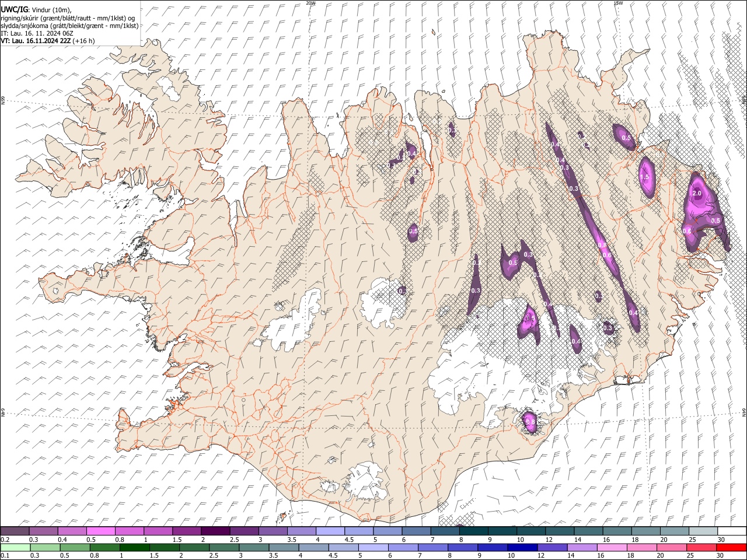Pick snow legend swatch between 0.2 and 0.3
The height and width of the screenshot is (560, 747).
pos(15,531)
